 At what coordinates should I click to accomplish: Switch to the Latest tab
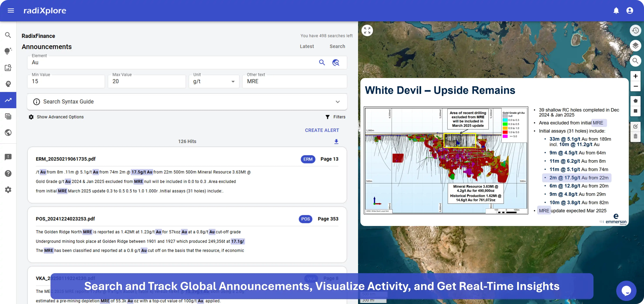tap(307, 46)
